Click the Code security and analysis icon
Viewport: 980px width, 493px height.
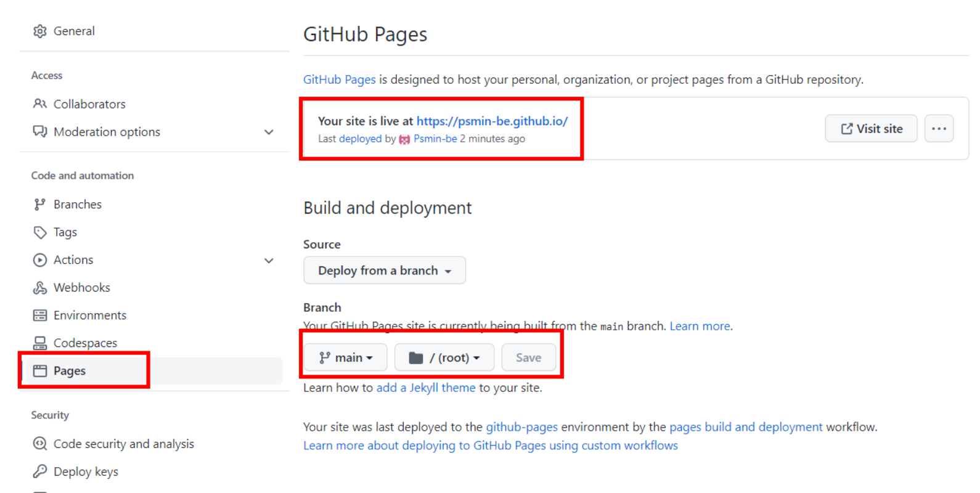tap(40, 444)
